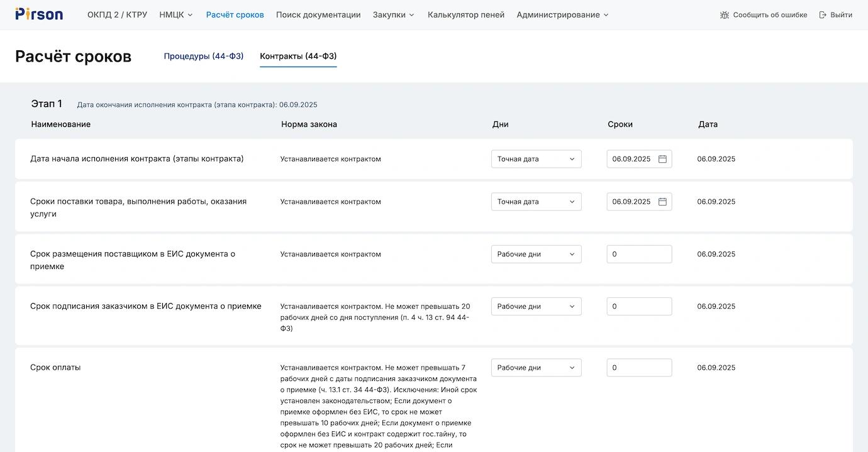Image resolution: width=868 pixels, height=452 pixels.
Task: Expand the Закупки menu
Action: point(393,15)
